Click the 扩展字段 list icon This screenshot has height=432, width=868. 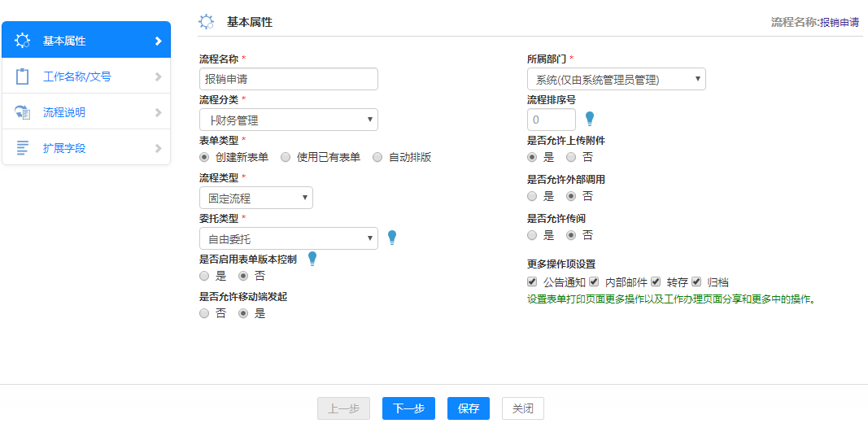(x=23, y=148)
